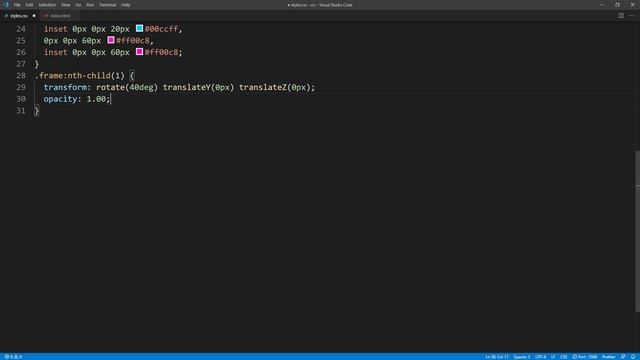Click the Live Server Port status item

[585, 357]
